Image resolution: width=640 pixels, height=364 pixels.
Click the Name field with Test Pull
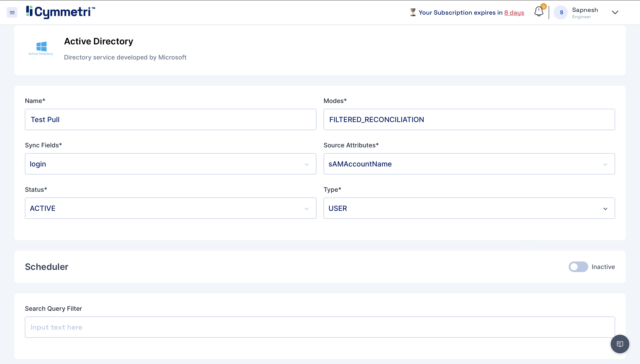170,119
